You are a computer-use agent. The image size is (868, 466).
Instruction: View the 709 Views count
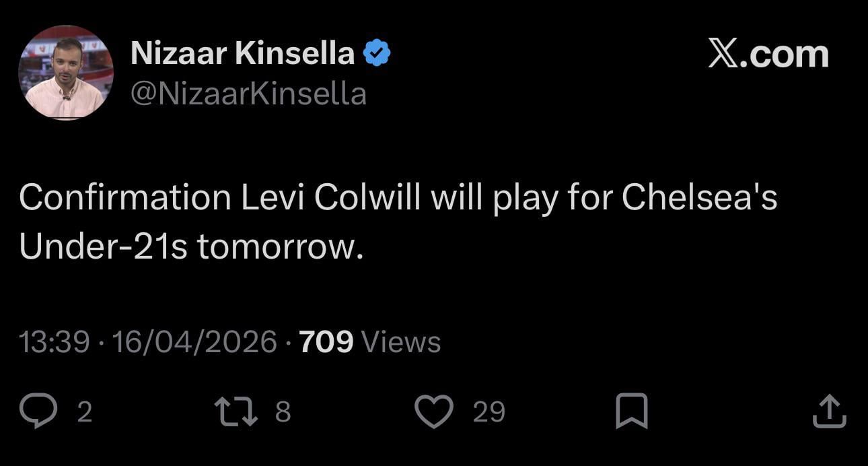pyautogui.click(x=370, y=342)
